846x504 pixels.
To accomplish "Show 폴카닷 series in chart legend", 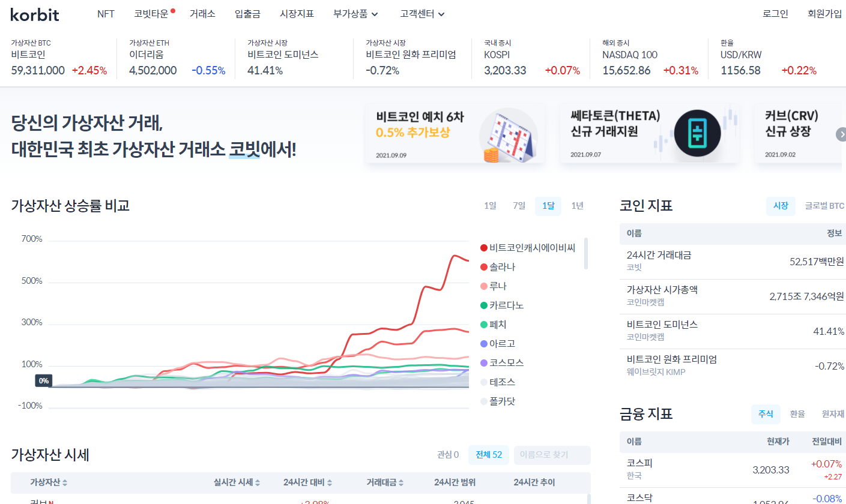I will point(497,401).
